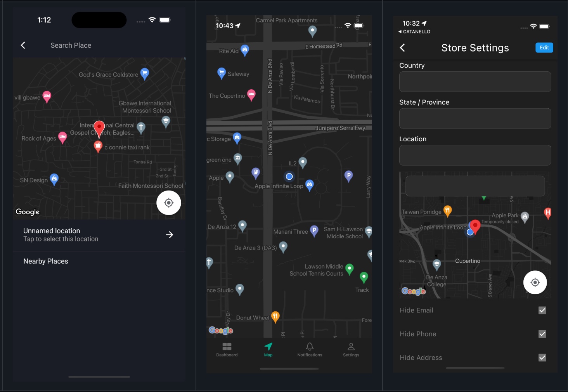Switch to the Dashboard tab
Image resolution: width=568 pixels, height=392 pixels.
pos(227,349)
